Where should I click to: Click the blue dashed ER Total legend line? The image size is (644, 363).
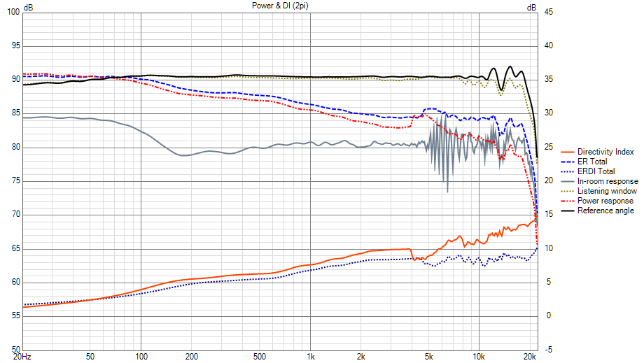click(x=568, y=162)
